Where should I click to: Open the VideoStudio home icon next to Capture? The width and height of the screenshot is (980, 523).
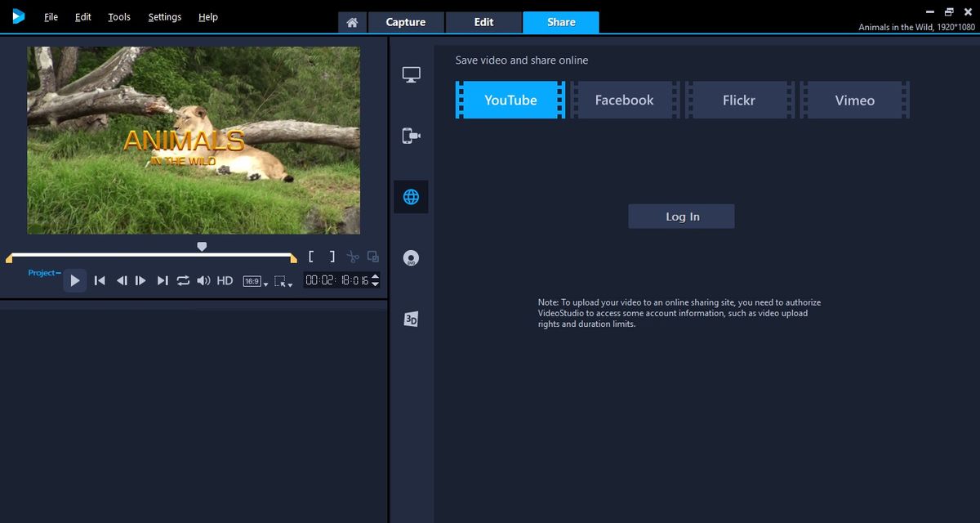click(352, 22)
